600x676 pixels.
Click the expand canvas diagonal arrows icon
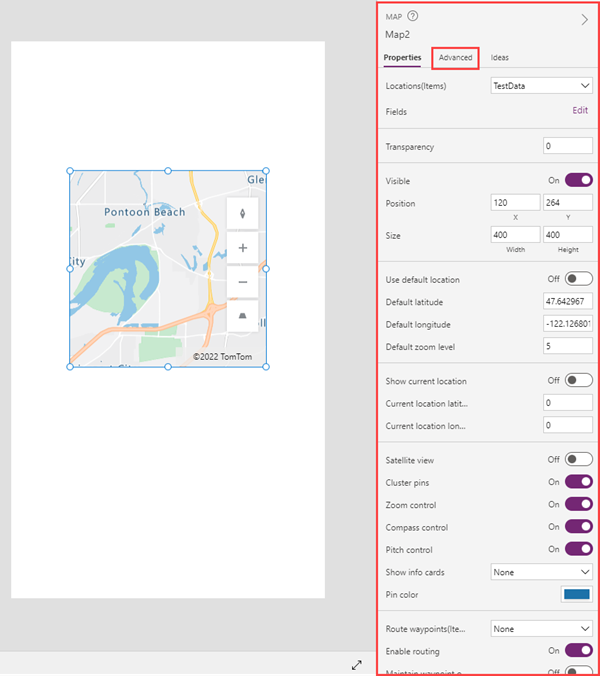point(356,665)
